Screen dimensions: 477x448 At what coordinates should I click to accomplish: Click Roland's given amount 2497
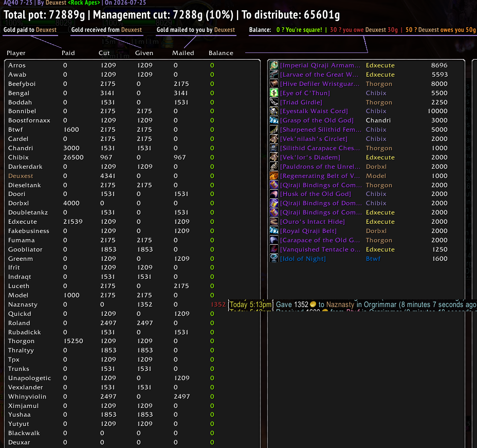[144, 323]
